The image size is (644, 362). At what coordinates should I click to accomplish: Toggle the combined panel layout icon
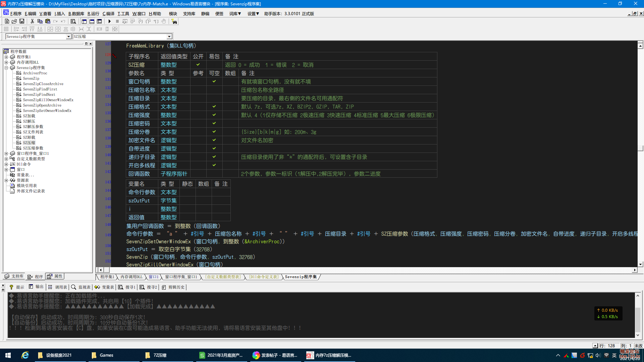click(99, 21)
